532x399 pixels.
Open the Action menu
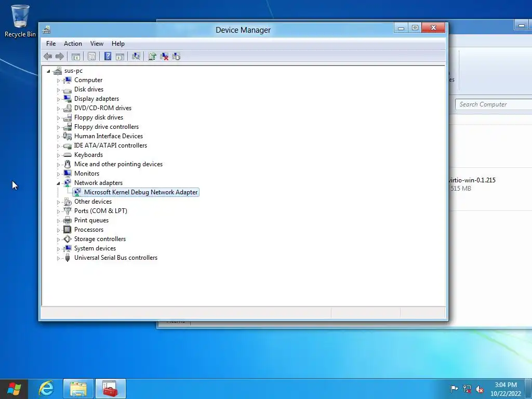click(73, 44)
